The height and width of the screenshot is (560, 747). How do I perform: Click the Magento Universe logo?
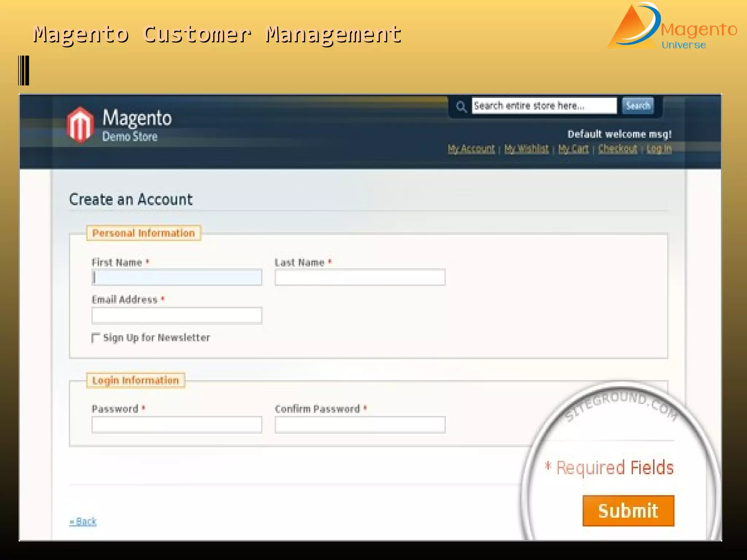[672, 27]
